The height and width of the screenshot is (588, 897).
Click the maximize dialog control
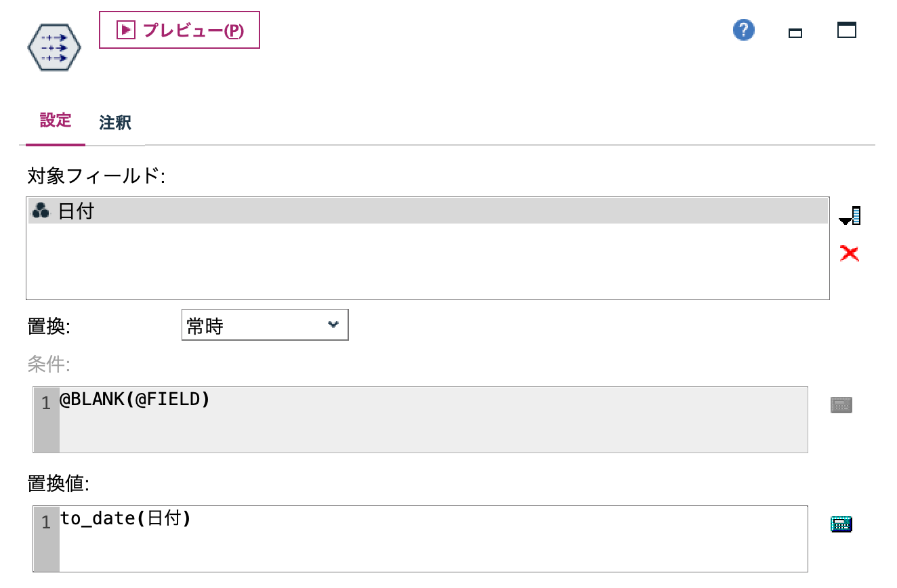click(x=846, y=30)
